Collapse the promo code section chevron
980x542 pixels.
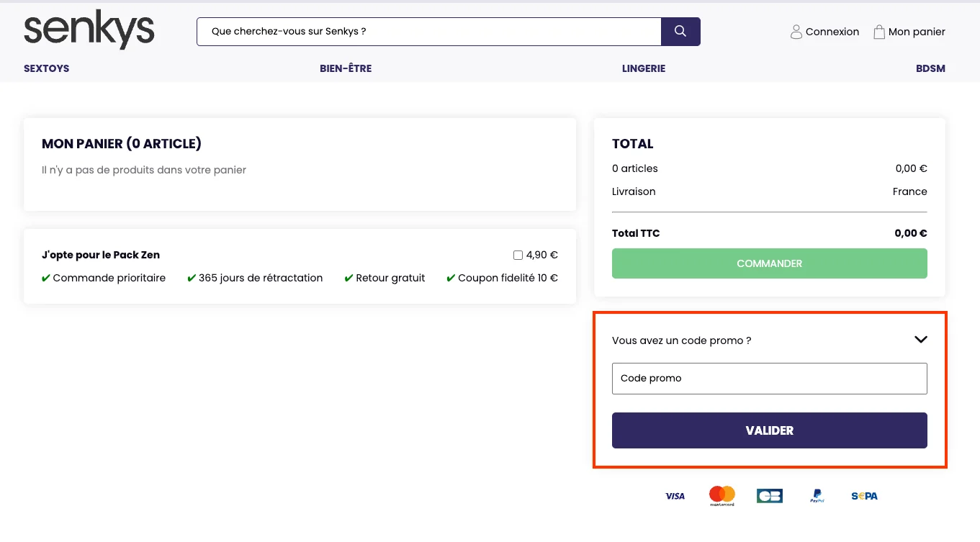click(x=920, y=339)
